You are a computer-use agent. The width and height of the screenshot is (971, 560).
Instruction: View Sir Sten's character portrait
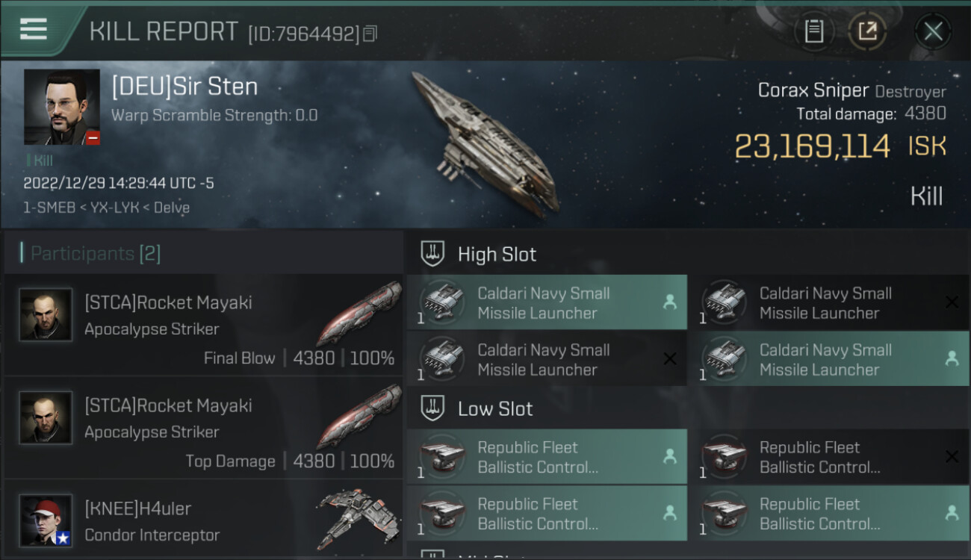[x=61, y=107]
